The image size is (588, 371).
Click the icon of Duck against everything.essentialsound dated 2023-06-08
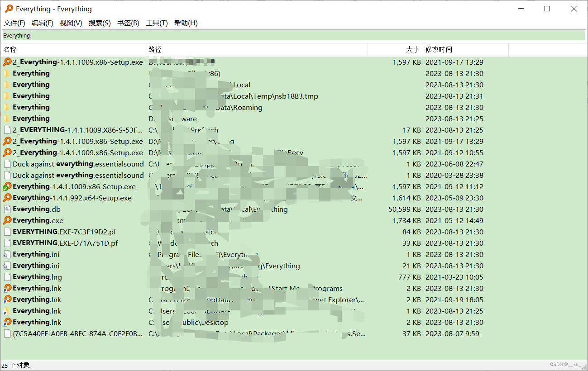pyautogui.click(x=7, y=164)
